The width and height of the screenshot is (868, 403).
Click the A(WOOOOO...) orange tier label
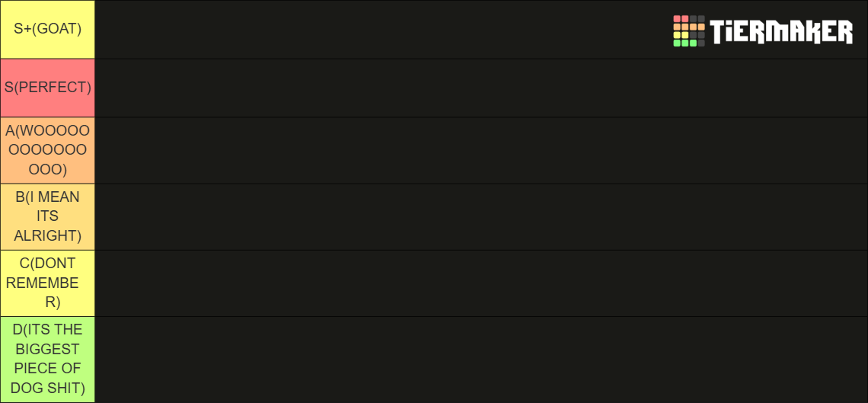(x=48, y=151)
